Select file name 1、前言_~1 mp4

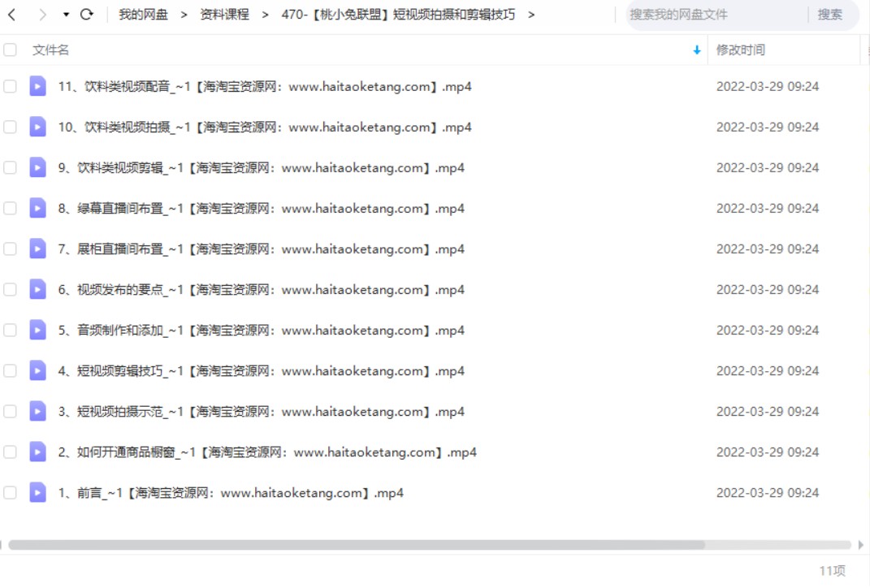231,493
